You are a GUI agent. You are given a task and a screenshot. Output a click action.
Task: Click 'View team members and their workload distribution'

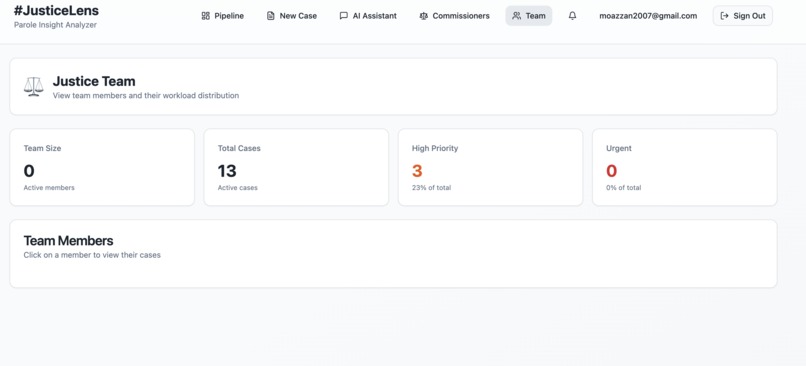click(146, 96)
